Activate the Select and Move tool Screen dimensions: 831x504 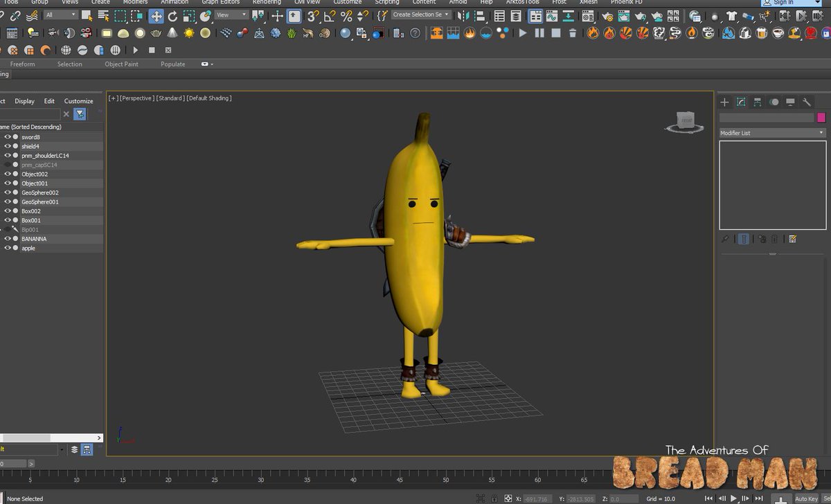157,16
